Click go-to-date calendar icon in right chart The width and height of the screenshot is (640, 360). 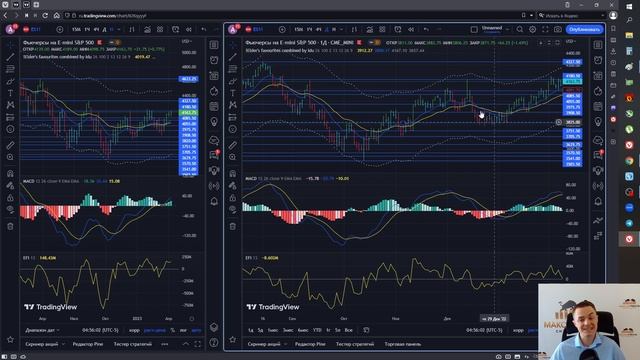tap(366, 330)
